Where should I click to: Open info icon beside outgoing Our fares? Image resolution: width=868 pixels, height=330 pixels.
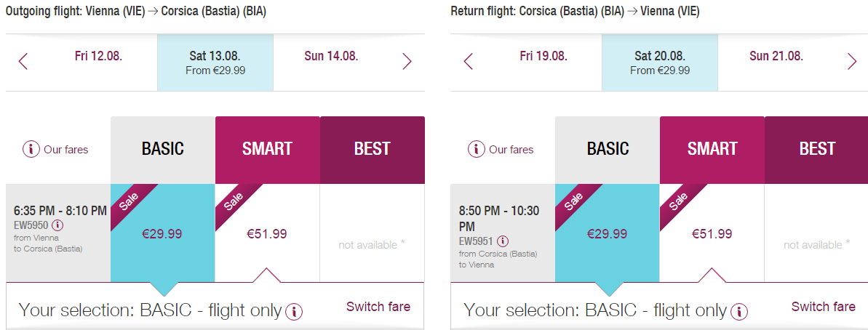click(31, 149)
